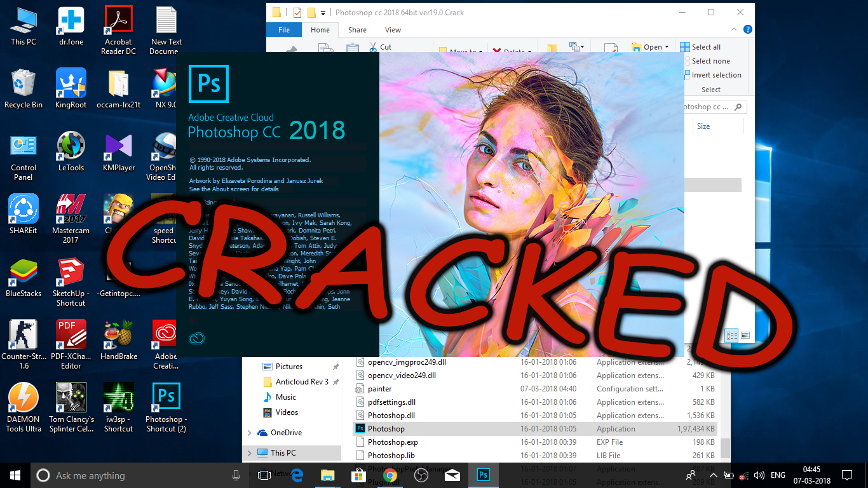Select the SketchUp shortcut icon
Viewport: 868px width, 488px height.
(x=71, y=282)
